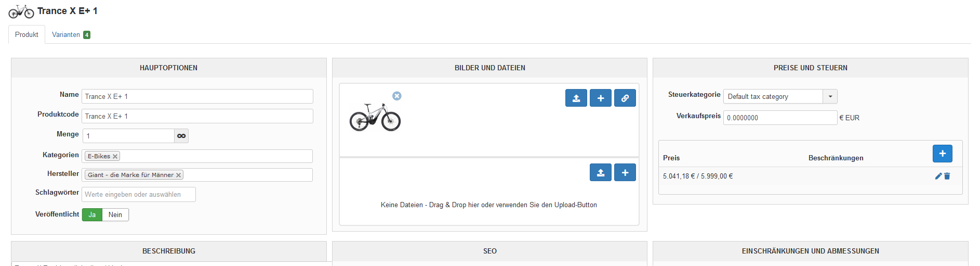980x266 pixels.
Task: Switch to the Varianten tab
Action: tap(71, 35)
